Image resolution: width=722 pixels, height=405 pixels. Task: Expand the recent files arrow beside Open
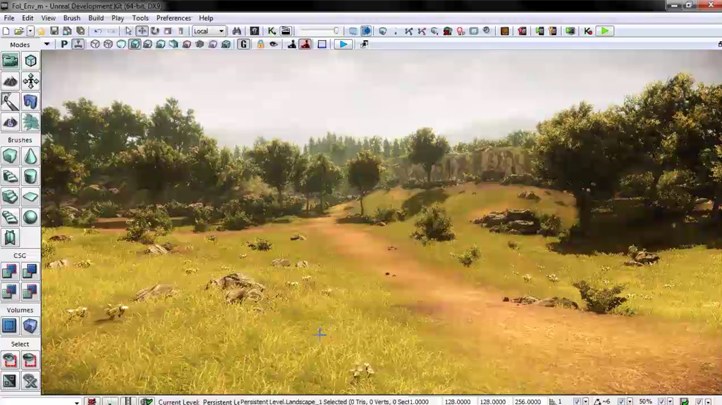coord(30,31)
